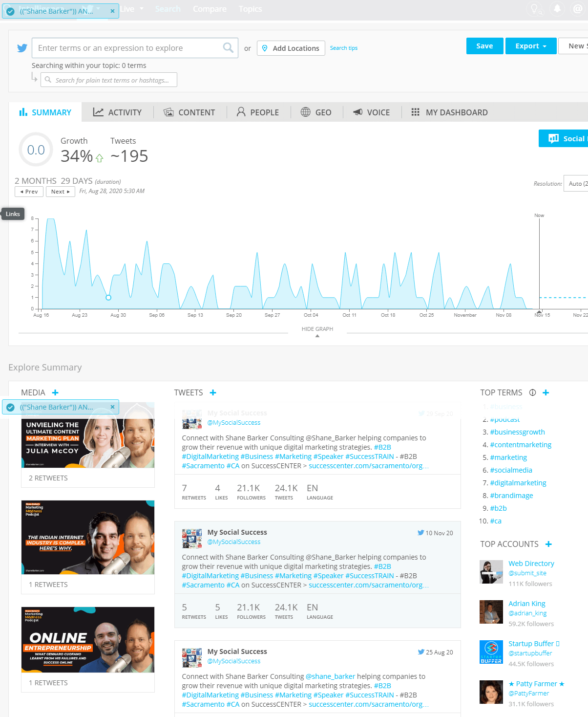Click #contentmarketing top term
The height and width of the screenshot is (717, 588).
[521, 445]
